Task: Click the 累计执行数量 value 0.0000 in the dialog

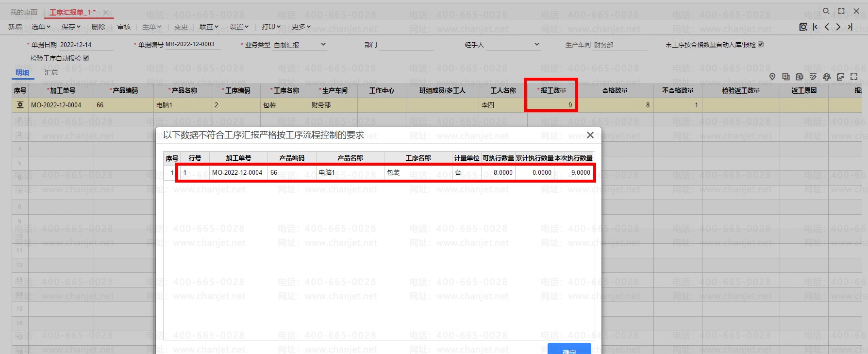Action: (534, 172)
